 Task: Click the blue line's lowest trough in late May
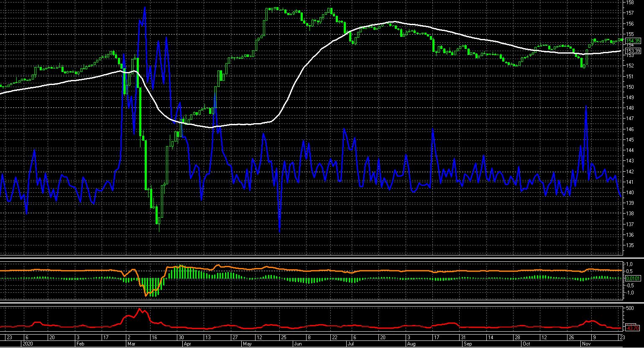click(x=279, y=232)
